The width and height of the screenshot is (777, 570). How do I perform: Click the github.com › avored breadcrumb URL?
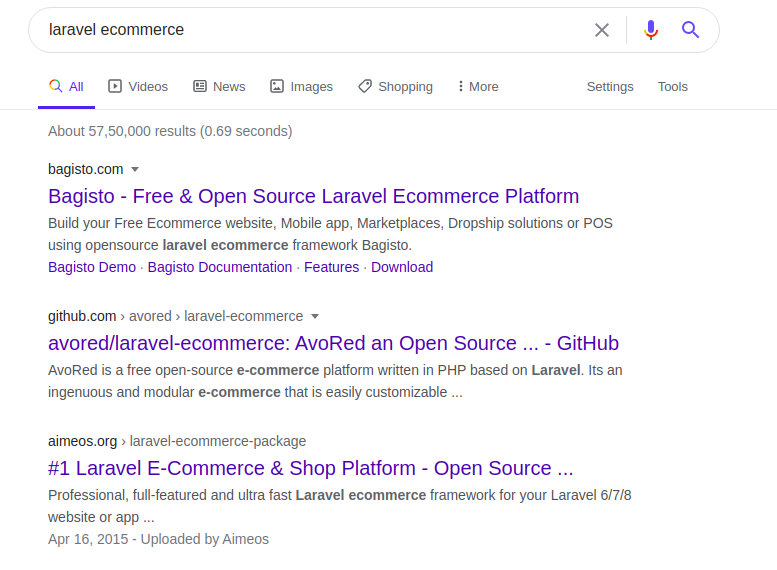point(175,316)
